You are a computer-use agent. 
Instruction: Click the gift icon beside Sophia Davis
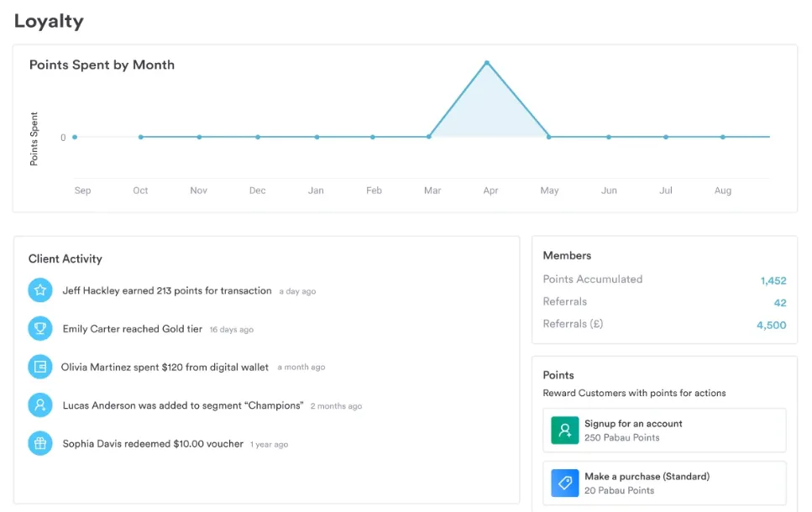(39, 443)
